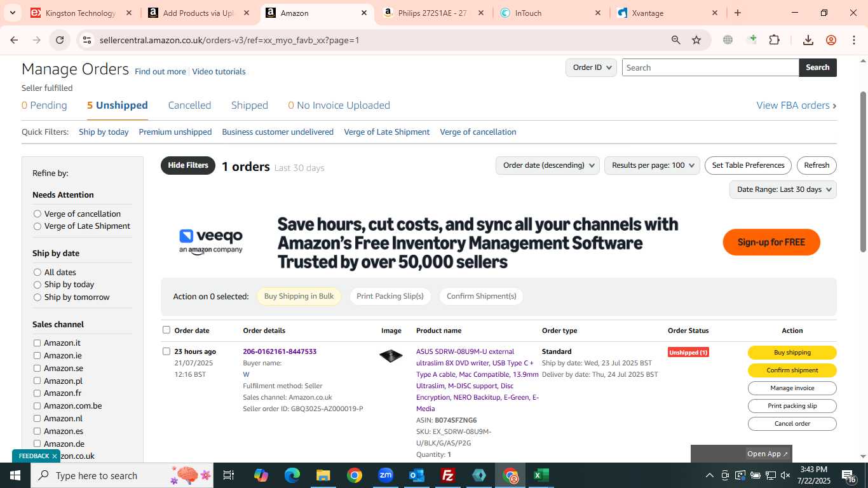Image resolution: width=868 pixels, height=488 pixels.
Task: Open Results per page dropdown
Action: (x=652, y=165)
